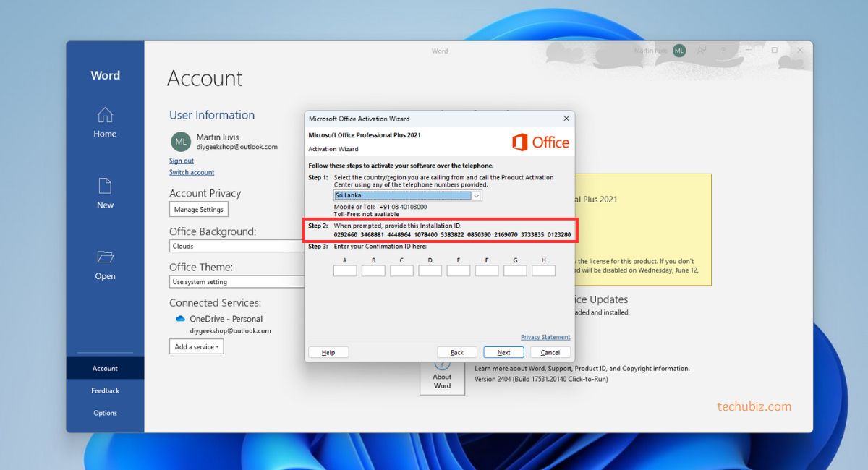
Task: Click Confirmation ID field A
Action: pyautogui.click(x=345, y=270)
